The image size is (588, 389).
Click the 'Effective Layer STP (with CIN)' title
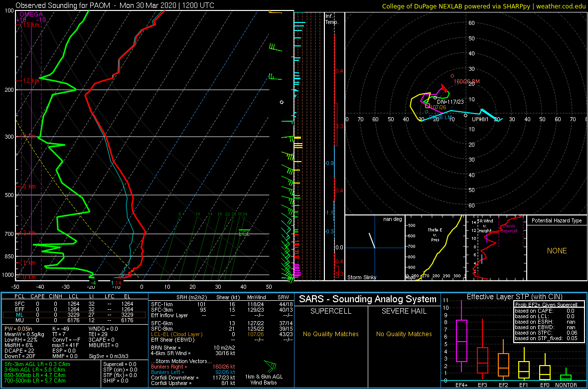pyautogui.click(x=513, y=297)
